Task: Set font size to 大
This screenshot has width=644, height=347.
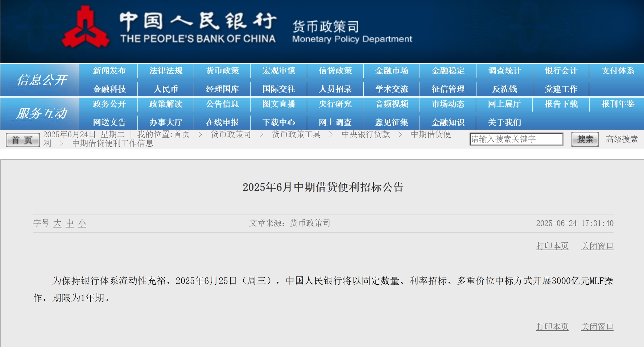Action: 57,223
